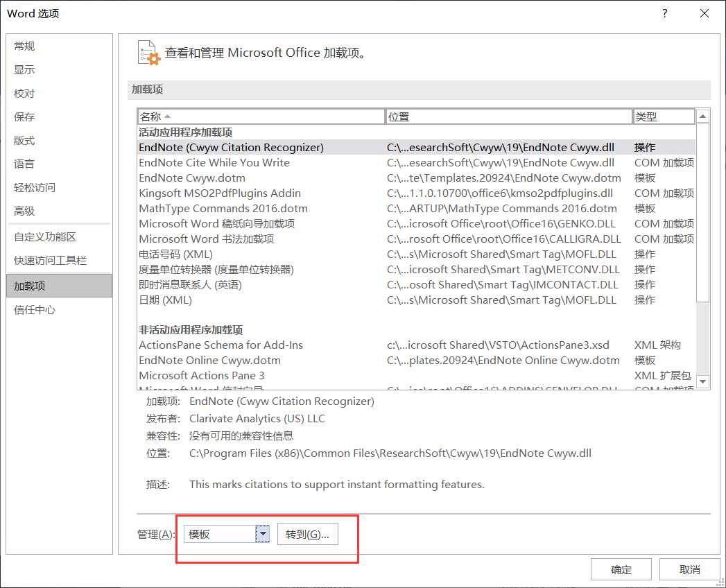726x588 pixels.
Task: Select the 度量单位转换器 row
Action: point(416,270)
